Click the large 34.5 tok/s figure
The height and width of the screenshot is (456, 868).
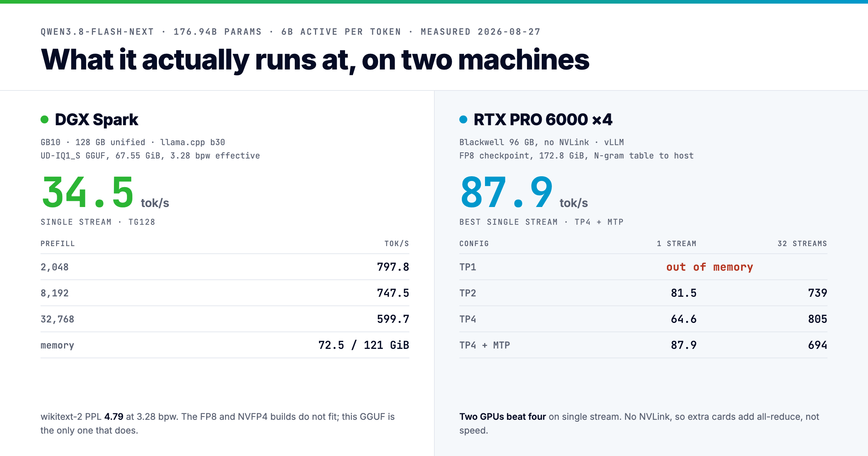[x=105, y=193]
